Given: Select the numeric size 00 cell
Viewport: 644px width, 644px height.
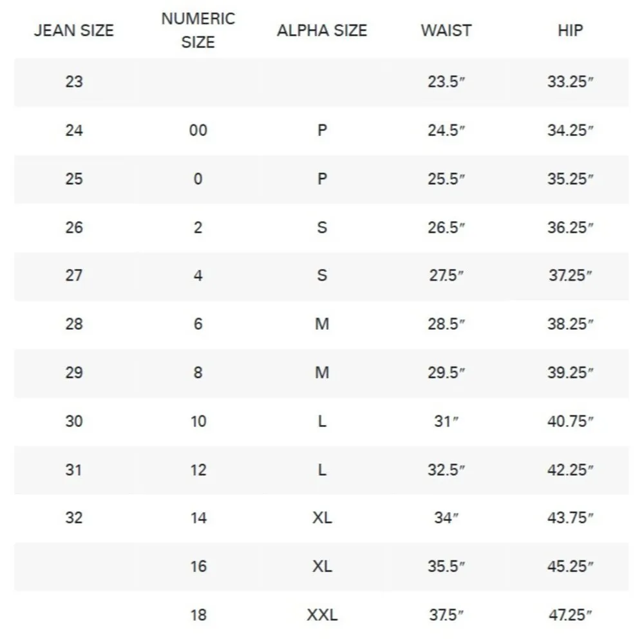Looking at the screenshot, I should pos(198,130).
